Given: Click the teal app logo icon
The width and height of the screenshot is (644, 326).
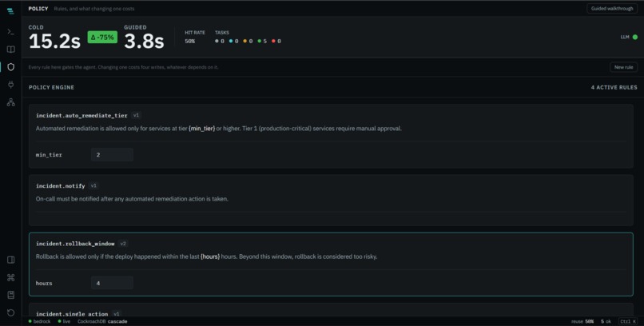Looking at the screenshot, I should click(10, 11).
